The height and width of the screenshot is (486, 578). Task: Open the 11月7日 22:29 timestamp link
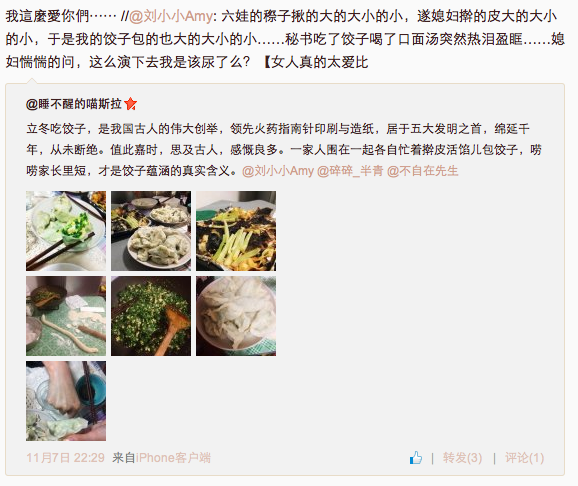(x=65, y=458)
